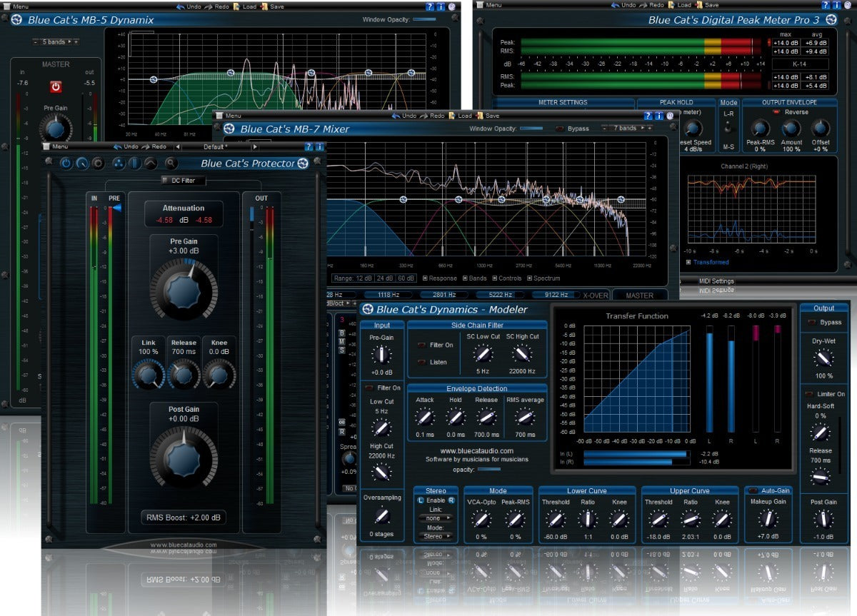Click the Window Opacity slider in MB-7 Mixer
This screenshot has height=616, width=857.
[x=531, y=128]
